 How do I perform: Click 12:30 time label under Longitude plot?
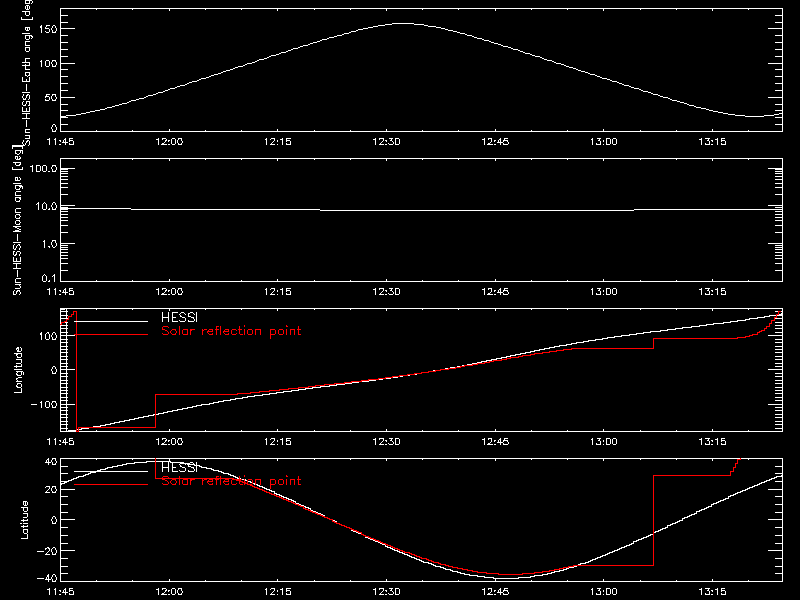[x=386, y=442]
